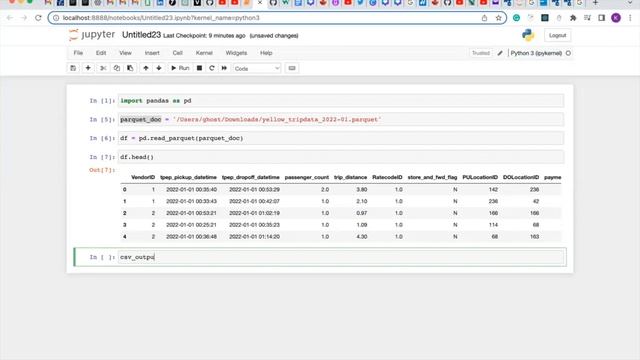Click the tpep_pickup_datetime column header
This screenshot has width=640, height=360.
click(189, 177)
